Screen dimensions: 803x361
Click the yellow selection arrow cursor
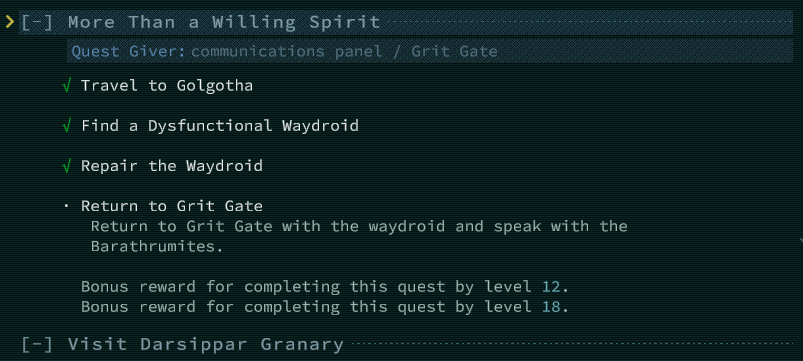pos(9,22)
